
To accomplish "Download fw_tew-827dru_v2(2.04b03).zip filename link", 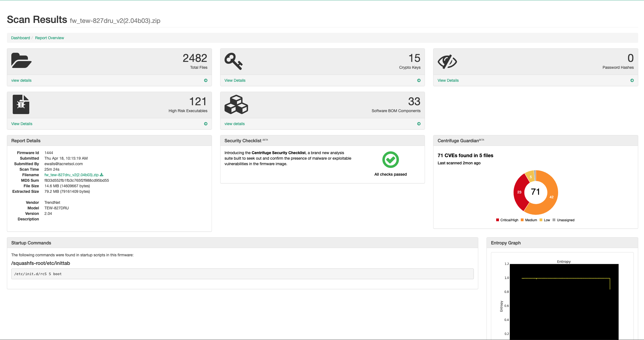I will (72, 175).
